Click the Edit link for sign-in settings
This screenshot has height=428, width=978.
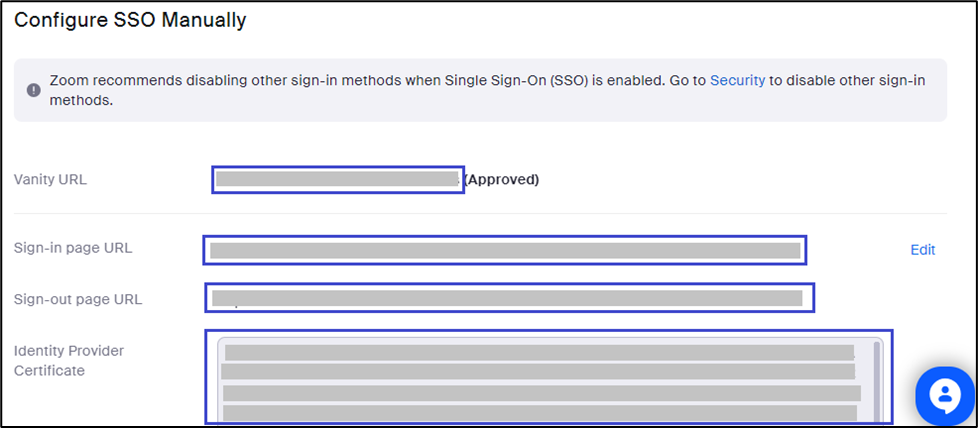tap(922, 250)
